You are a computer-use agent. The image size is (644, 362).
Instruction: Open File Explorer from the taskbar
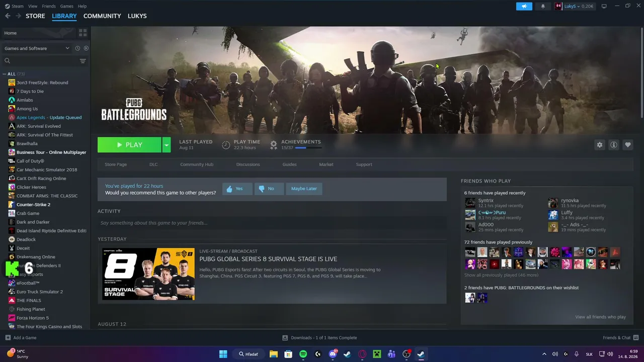click(274, 354)
